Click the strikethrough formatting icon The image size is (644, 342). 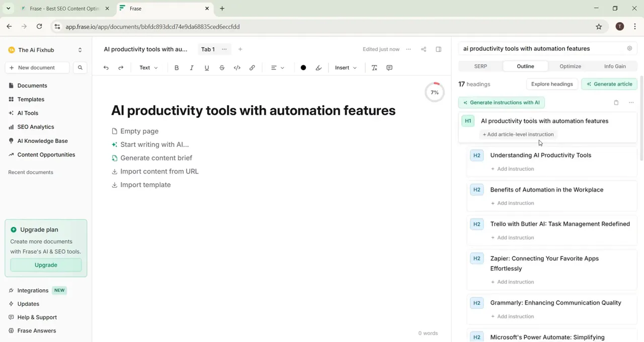[222, 68]
